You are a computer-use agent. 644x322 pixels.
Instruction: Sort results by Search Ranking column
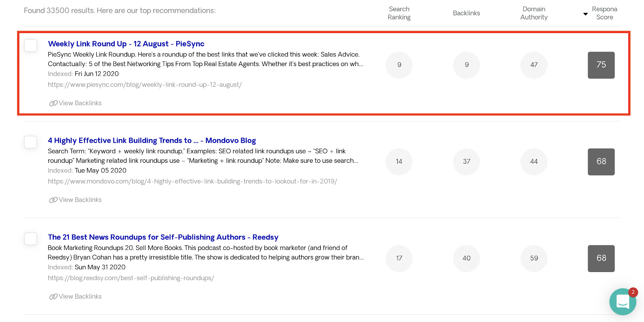pyautogui.click(x=399, y=13)
